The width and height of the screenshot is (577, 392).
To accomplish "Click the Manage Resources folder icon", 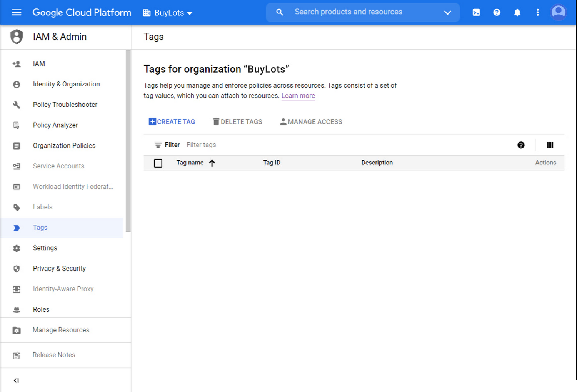I will (x=17, y=330).
